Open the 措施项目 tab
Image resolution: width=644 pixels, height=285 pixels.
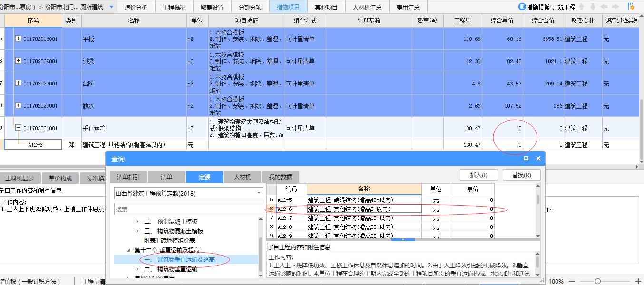click(x=288, y=7)
